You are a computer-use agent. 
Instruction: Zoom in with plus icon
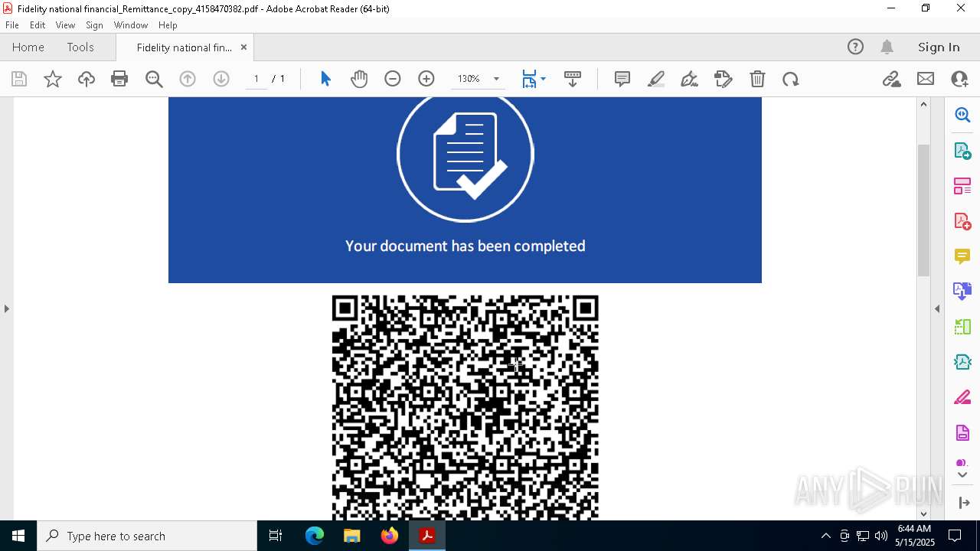tap(426, 79)
